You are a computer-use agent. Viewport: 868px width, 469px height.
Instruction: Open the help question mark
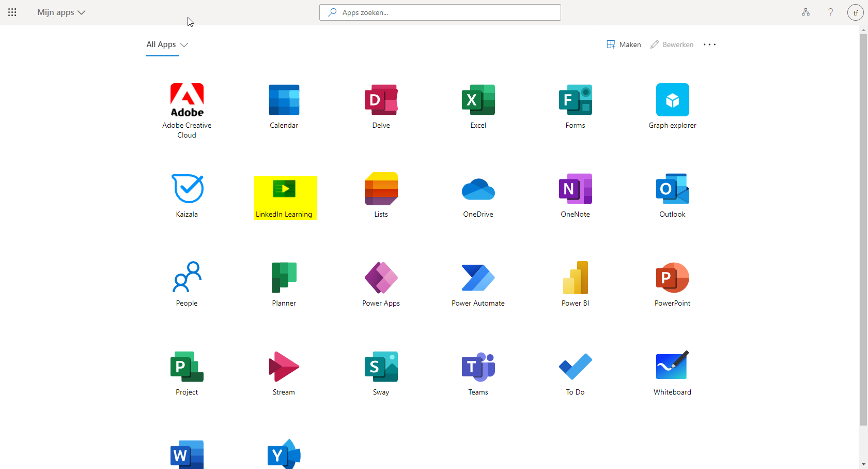830,12
